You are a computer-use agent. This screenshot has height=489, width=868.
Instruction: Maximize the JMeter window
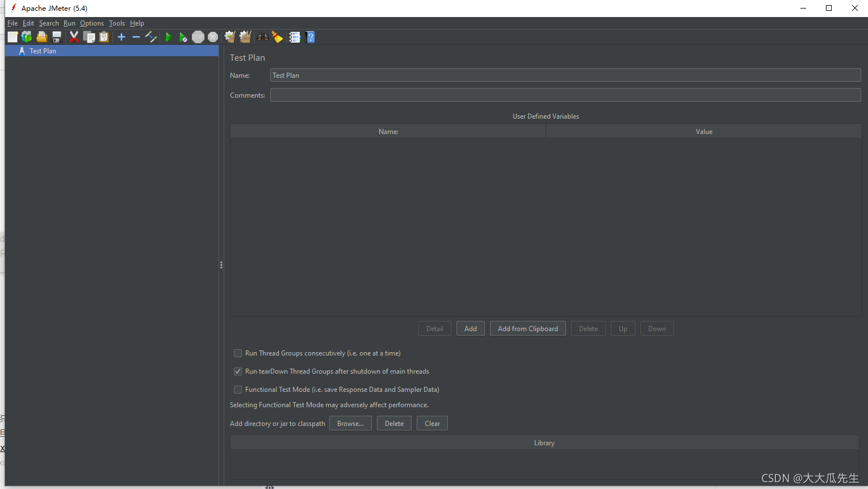(829, 8)
